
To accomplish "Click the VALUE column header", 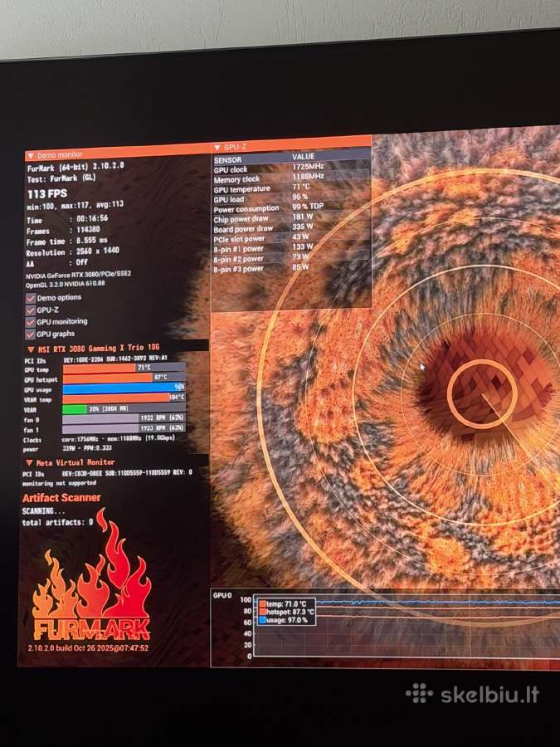I will [x=304, y=156].
